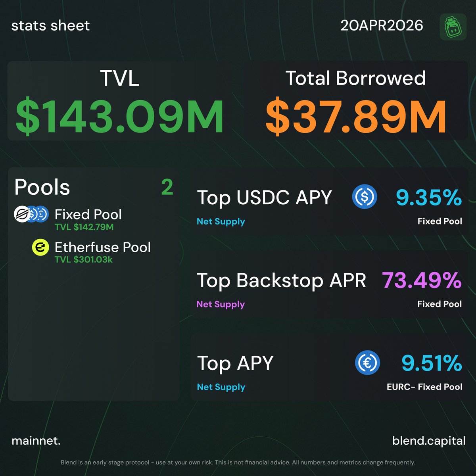
Task: Click the Etherfuse Pool yellow logo icon
Action: point(40,248)
